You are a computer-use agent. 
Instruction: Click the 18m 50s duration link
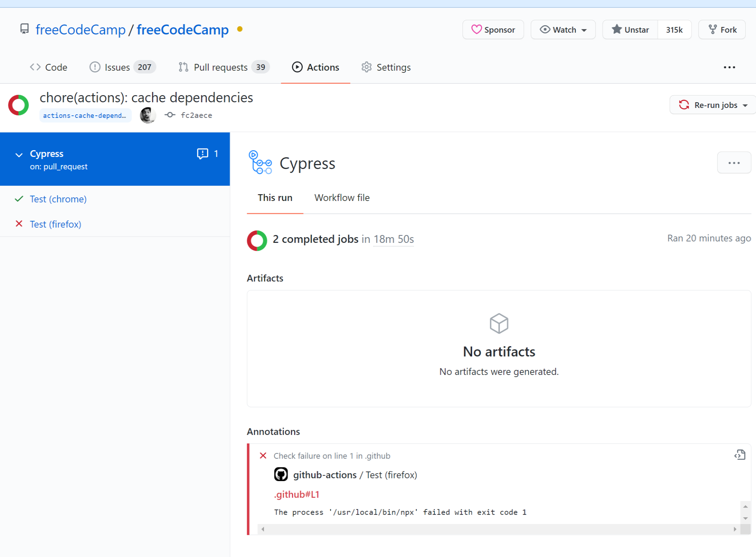(393, 239)
